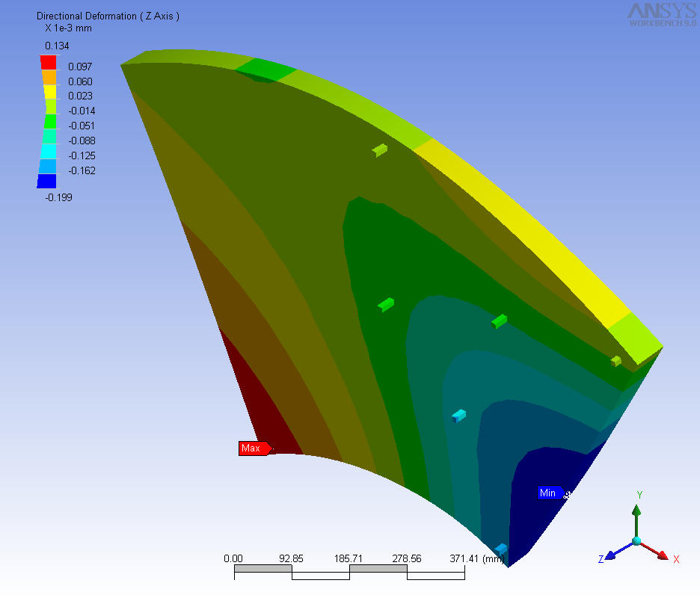The width and height of the screenshot is (700, 598).
Task: Click the legend maximum value 0.134
Action: pos(57,46)
